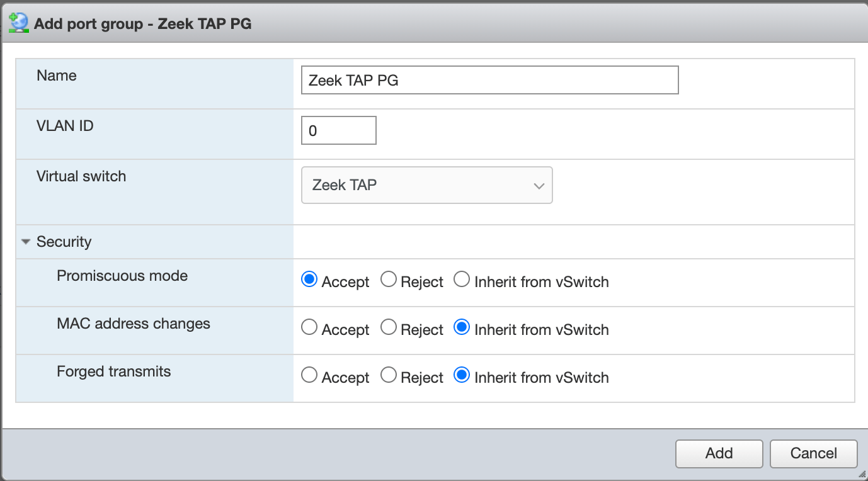Choose Reject for MAC address changes
This screenshot has height=481, width=868.
[389, 327]
